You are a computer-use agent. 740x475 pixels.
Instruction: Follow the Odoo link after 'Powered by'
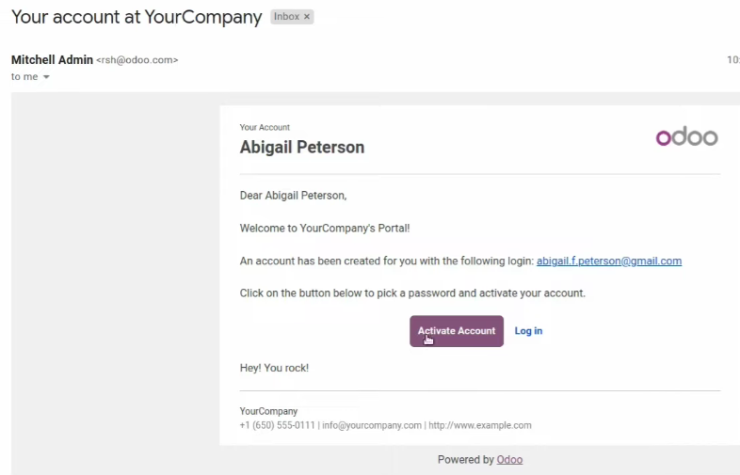coord(509,459)
